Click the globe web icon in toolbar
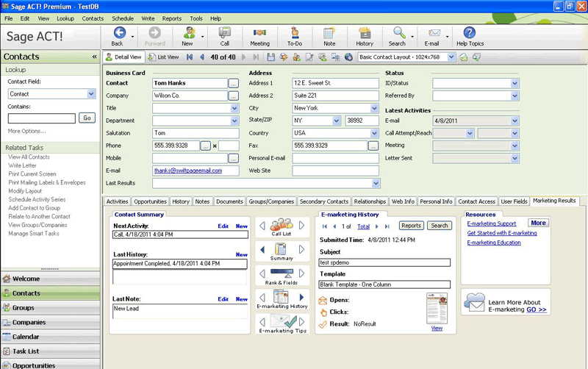Image resolution: width=588 pixels, height=369 pixels. [348, 57]
